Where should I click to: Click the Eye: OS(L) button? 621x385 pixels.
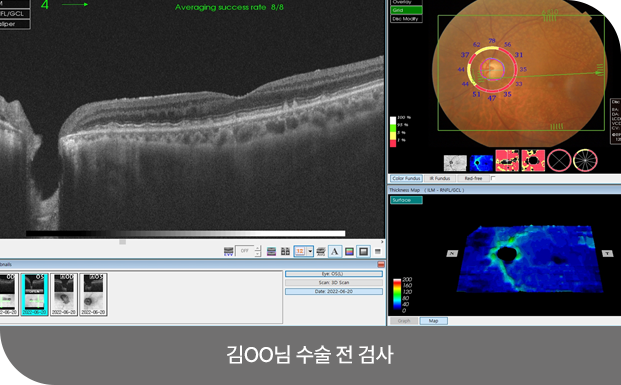point(334,274)
